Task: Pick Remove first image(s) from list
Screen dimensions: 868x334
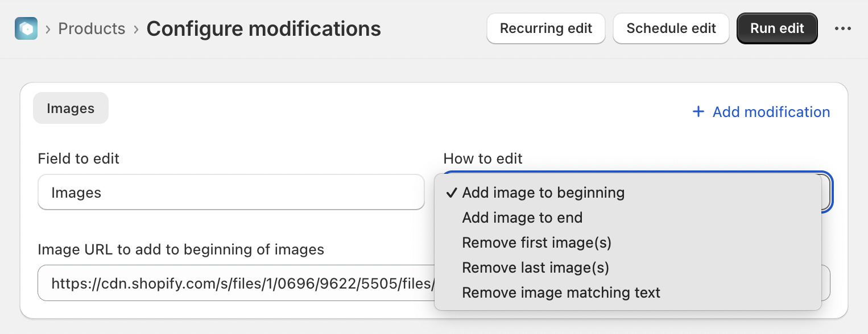Action: coord(536,243)
